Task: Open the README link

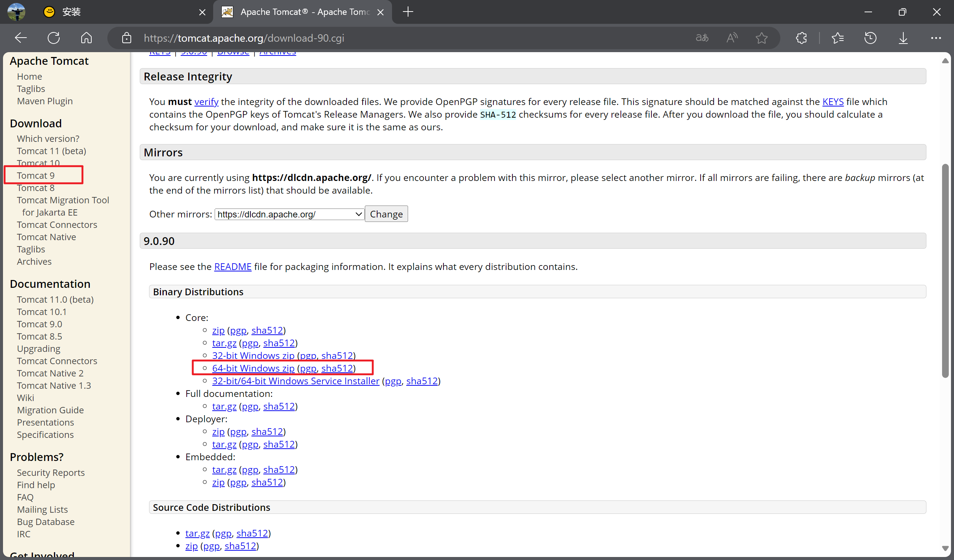Action: (233, 267)
